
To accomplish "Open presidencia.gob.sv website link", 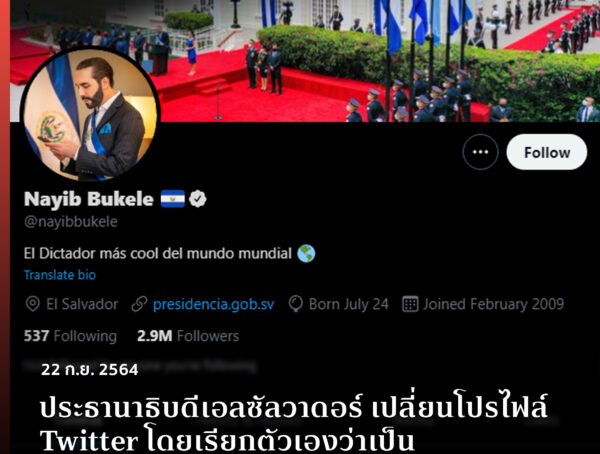I will [214, 304].
